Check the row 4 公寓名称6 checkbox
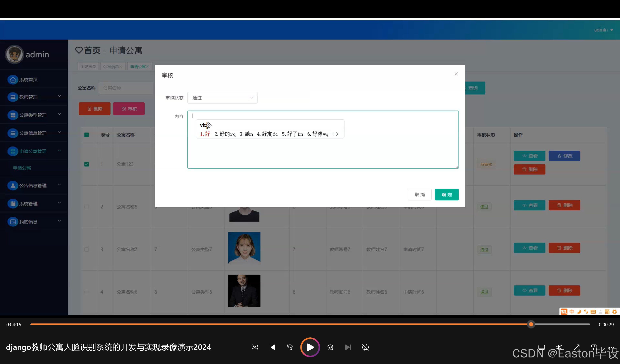Screen dimensions: 620x364 coord(87,292)
